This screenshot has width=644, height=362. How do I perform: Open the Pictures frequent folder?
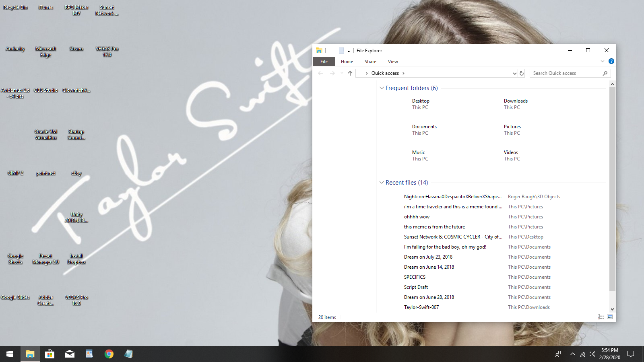tap(512, 130)
